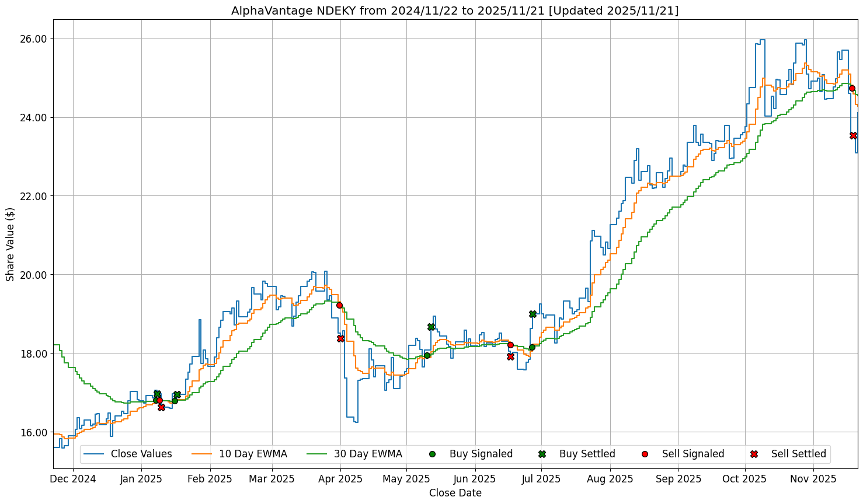Click the Sell Signaled red dot in legend

click(x=645, y=454)
